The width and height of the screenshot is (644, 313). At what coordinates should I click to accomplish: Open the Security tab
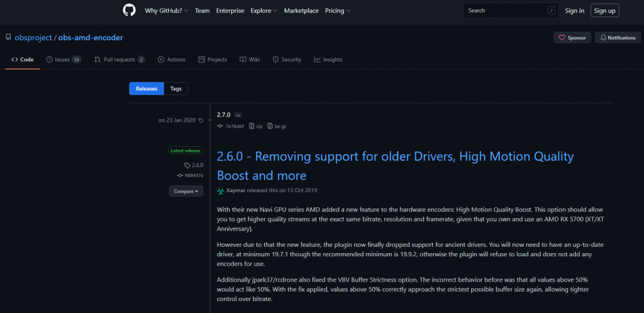point(287,60)
